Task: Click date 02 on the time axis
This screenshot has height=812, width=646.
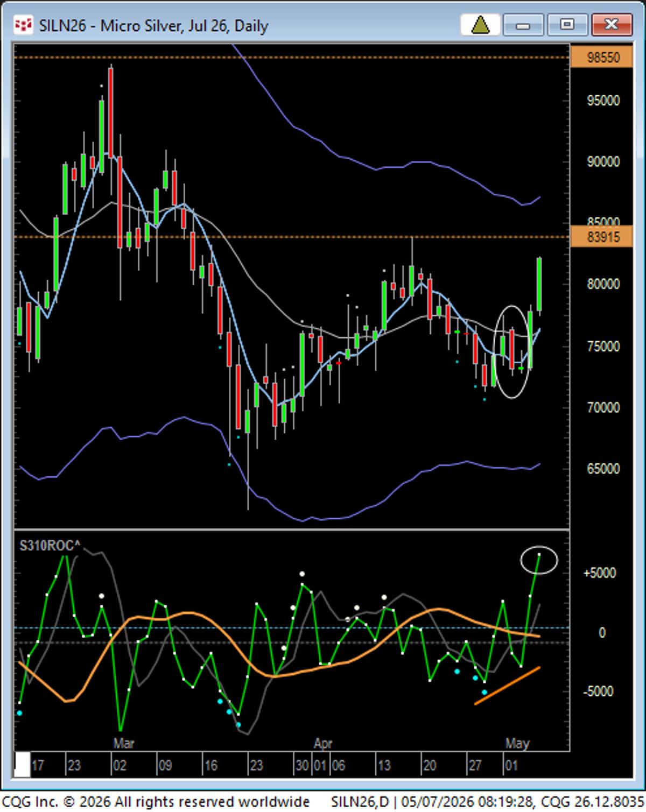Action: [x=120, y=765]
